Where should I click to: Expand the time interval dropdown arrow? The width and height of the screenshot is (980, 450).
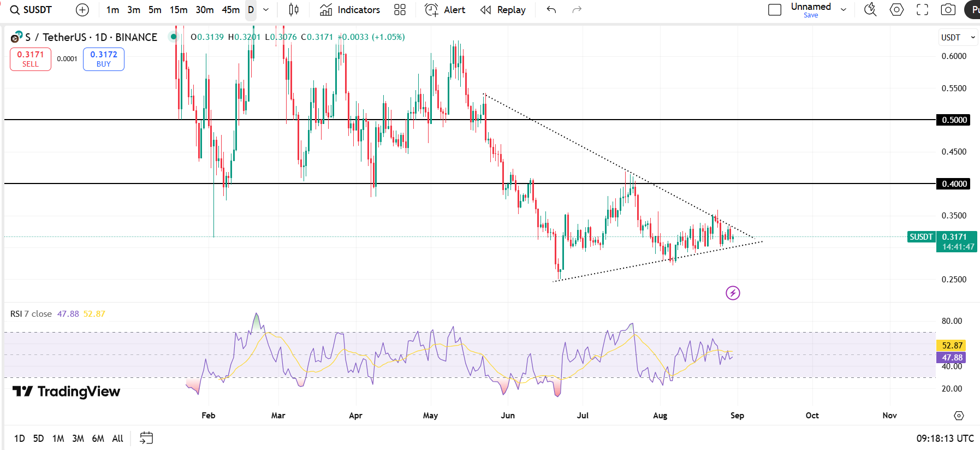click(266, 10)
